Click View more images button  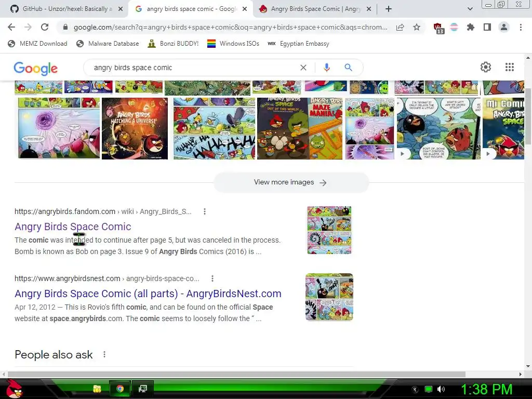[x=291, y=182]
